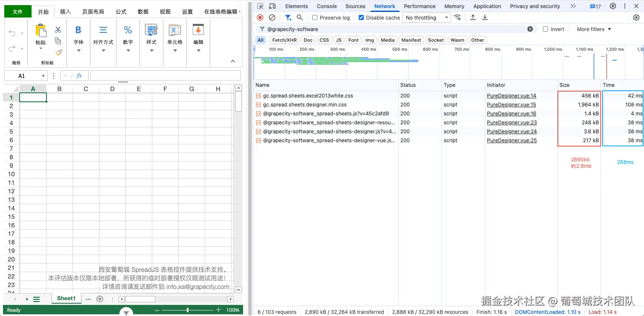Screen dimensions: 644x316
Task: Toggle the device toolbar icon in DevTools
Action: 272,6
